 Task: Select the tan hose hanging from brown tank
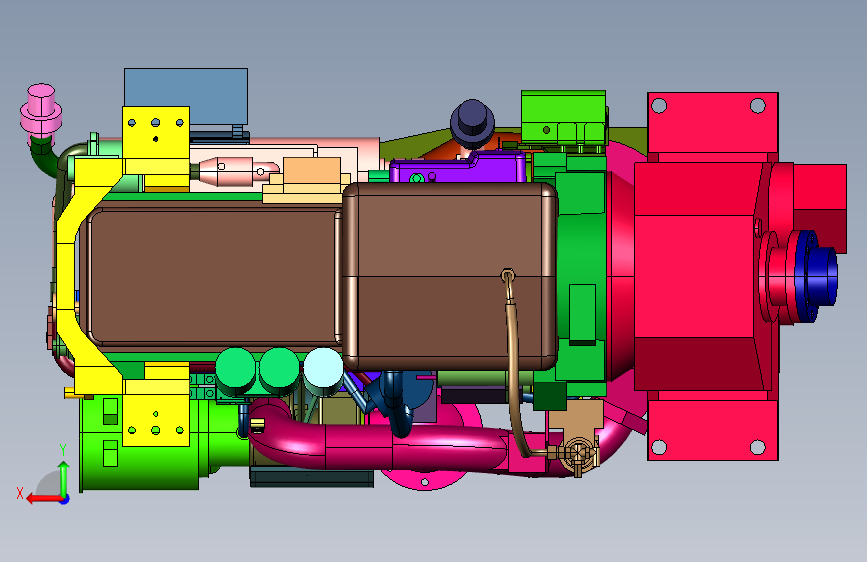[x=515, y=365]
